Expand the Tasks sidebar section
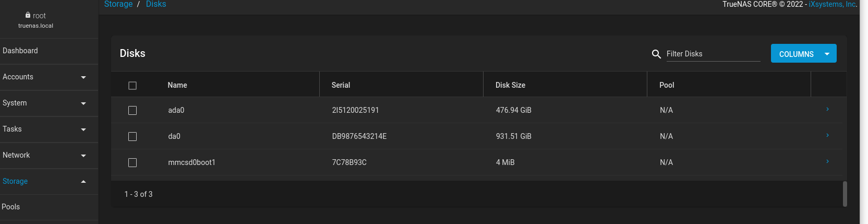This screenshot has width=868, height=224. pyautogui.click(x=83, y=129)
